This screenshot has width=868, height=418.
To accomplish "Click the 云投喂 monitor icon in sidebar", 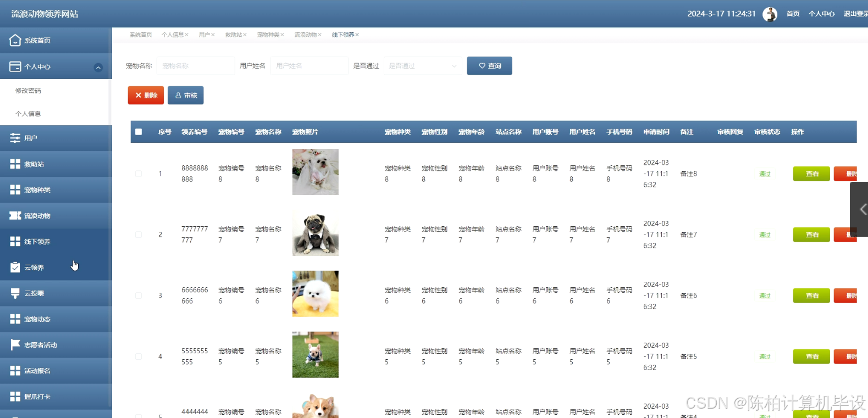I will coord(15,293).
